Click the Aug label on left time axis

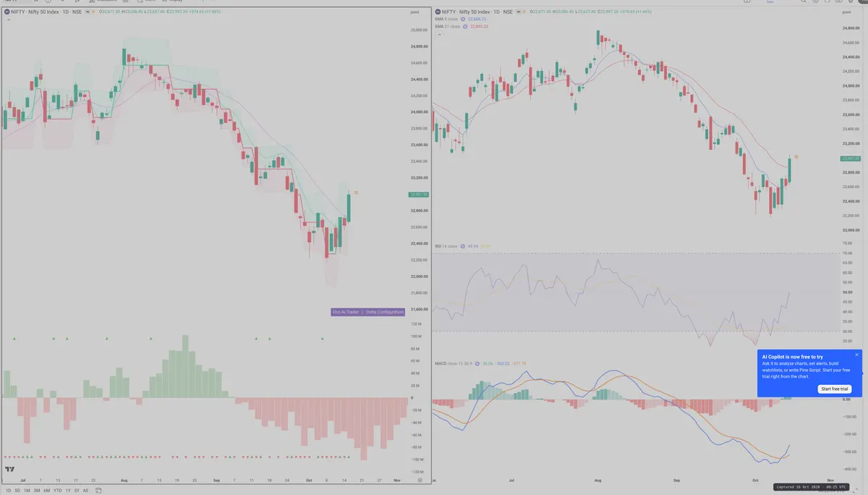(x=124, y=480)
